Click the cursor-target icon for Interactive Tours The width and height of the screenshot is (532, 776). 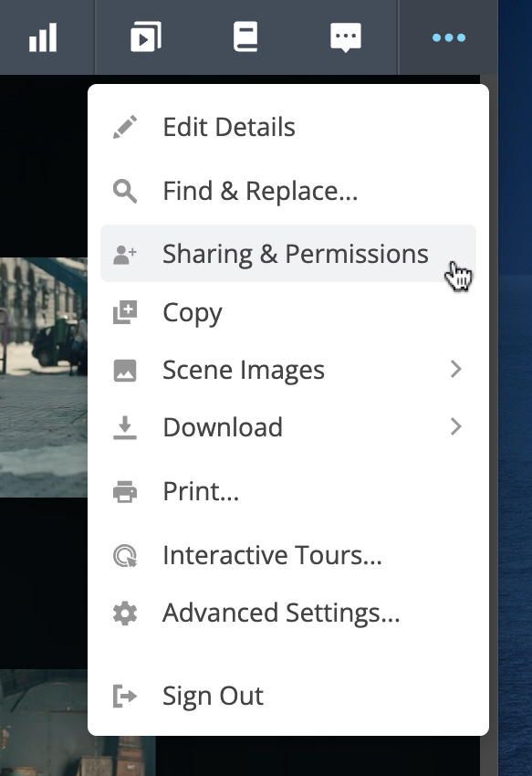tap(125, 555)
